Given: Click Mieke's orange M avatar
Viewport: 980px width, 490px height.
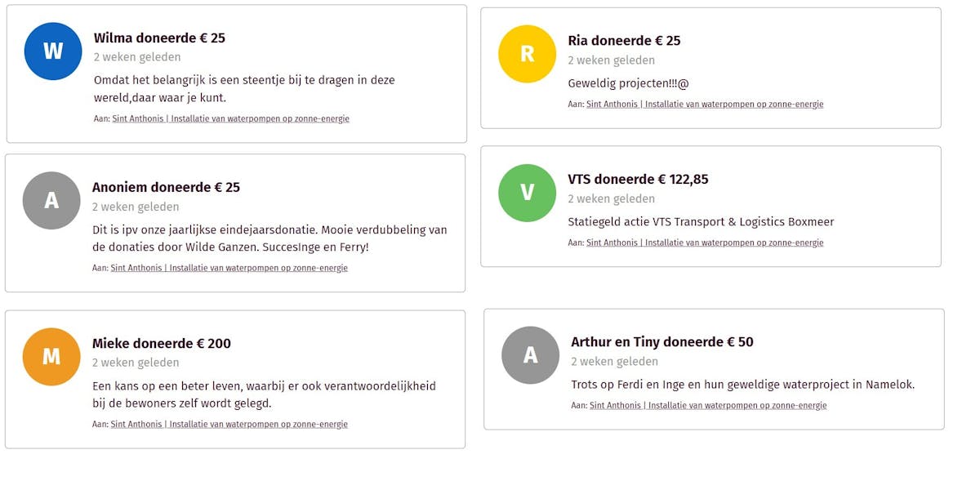Looking at the screenshot, I should pos(51,357).
